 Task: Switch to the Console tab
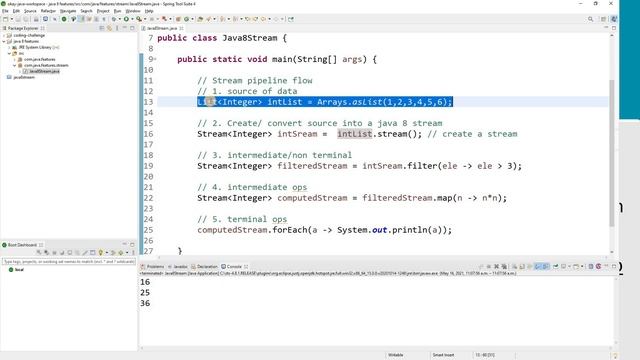coord(231,267)
